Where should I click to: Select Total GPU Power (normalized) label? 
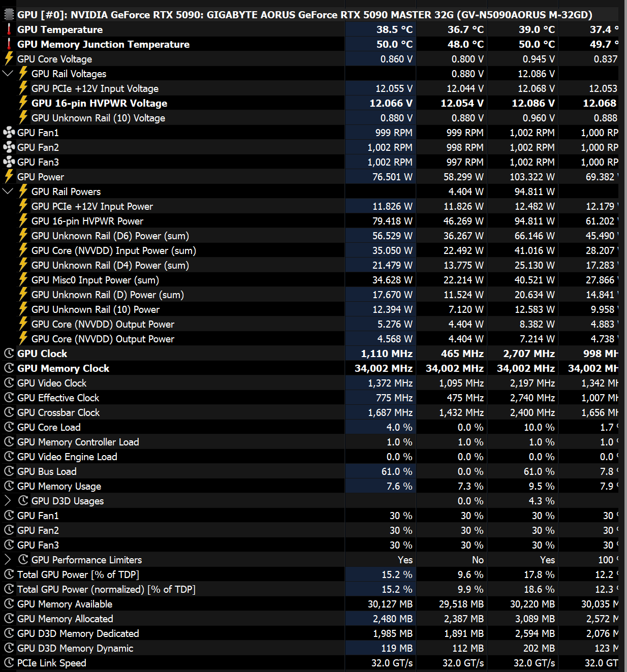point(106,589)
